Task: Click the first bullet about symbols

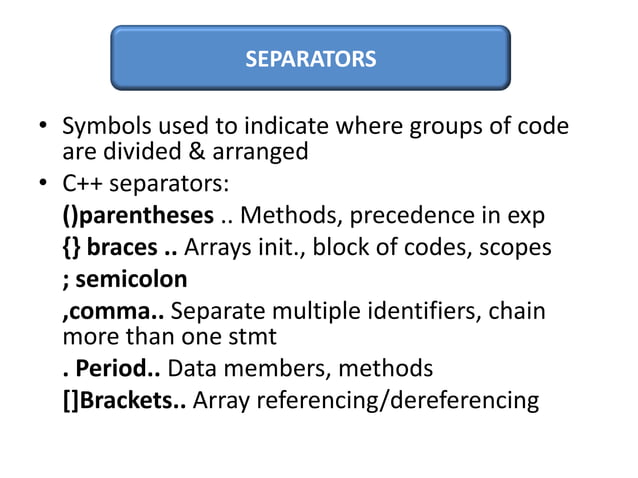Action: coord(315,138)
